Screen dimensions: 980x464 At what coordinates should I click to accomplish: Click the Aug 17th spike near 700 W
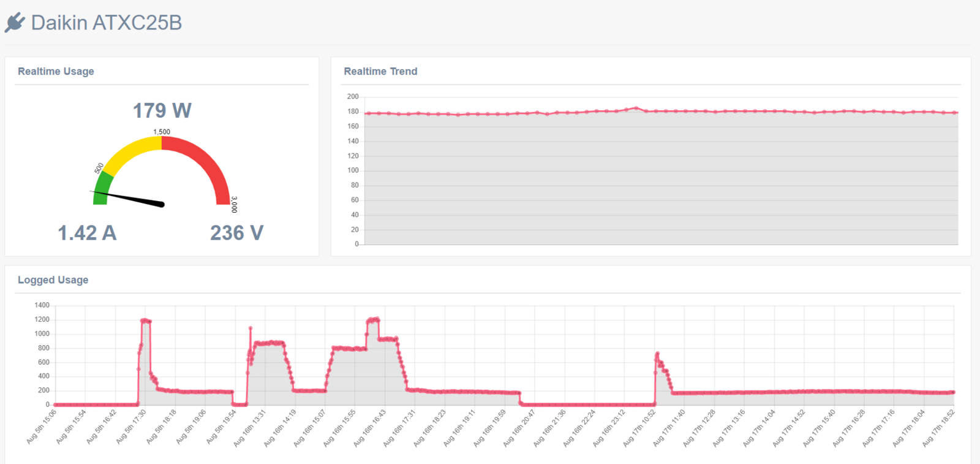657,354
